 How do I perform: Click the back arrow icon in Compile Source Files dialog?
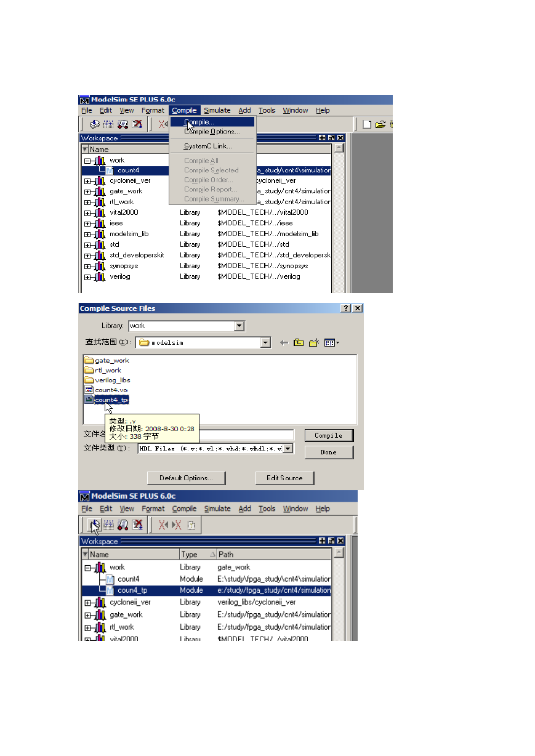284,343
